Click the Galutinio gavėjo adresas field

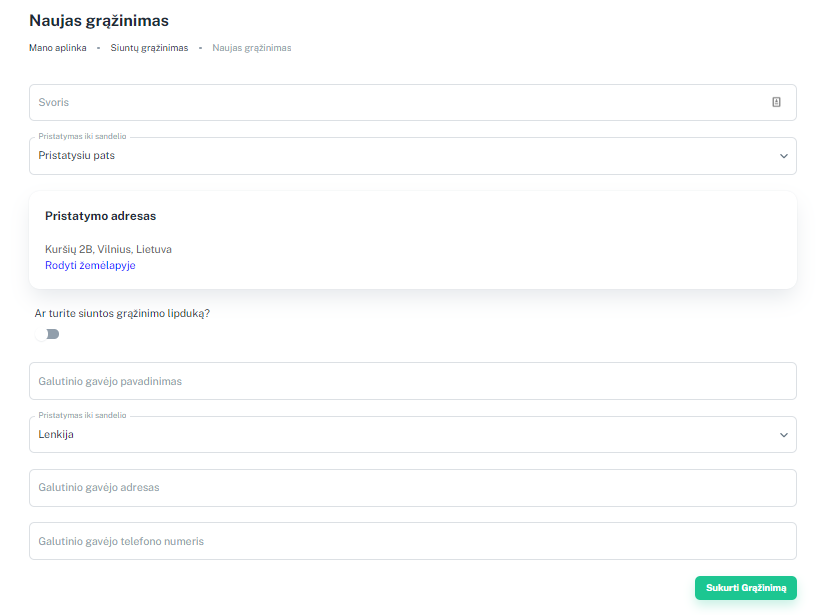[413, 487]
